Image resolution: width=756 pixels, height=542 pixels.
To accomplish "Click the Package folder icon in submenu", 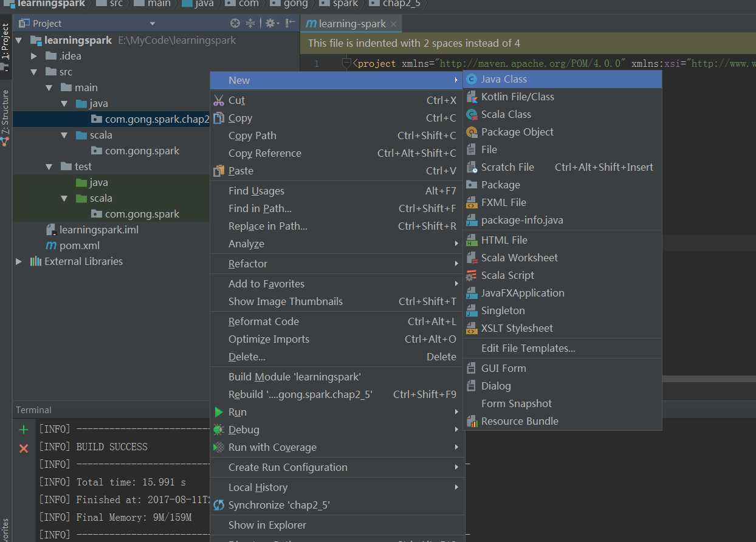I will pos(472,185).
